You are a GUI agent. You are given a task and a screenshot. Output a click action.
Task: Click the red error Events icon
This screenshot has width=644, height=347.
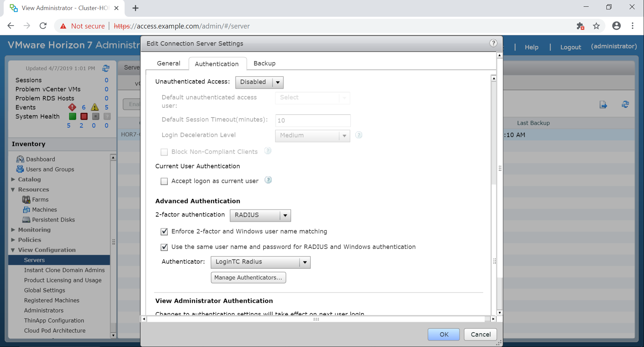[x=72, y=107]
